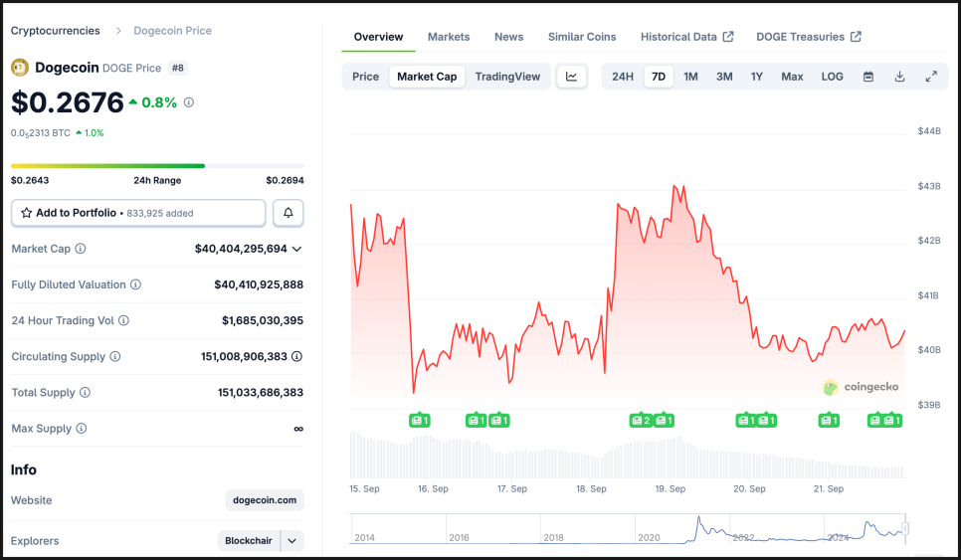The image size is (961, 560).
Task: Click the 24h range progress bar
Action: pyautogui.click(x=157, y=165)
